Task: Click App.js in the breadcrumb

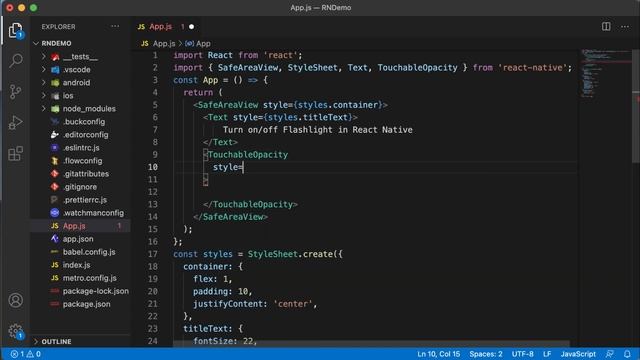Action: (163, 43)
